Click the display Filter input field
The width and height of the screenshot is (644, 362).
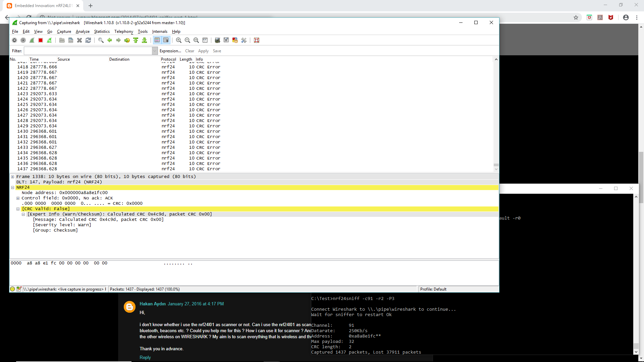(88, 51)
